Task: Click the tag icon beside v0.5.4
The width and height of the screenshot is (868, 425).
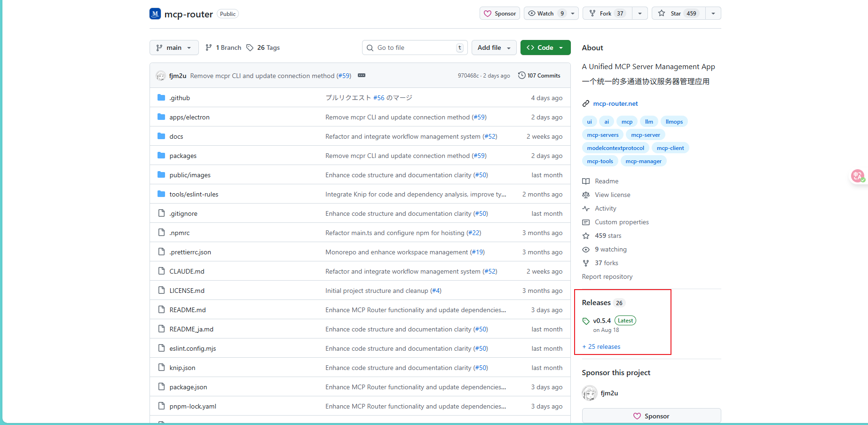Action: coord(586,321)
